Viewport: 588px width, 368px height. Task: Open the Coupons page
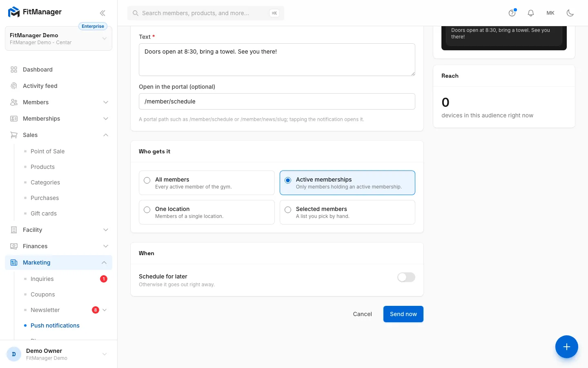pos(42,294)
